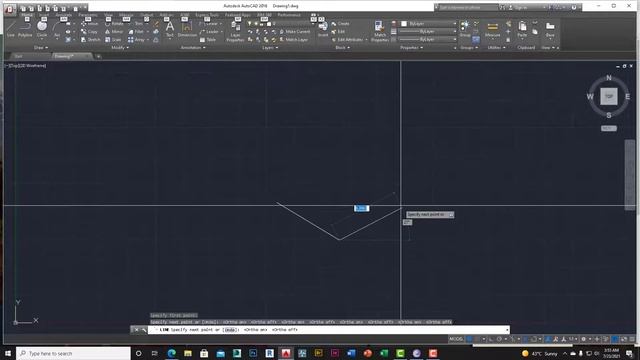Select the Arc tool
This screenshot has width=640, height=360.
[x=57, y=29]
